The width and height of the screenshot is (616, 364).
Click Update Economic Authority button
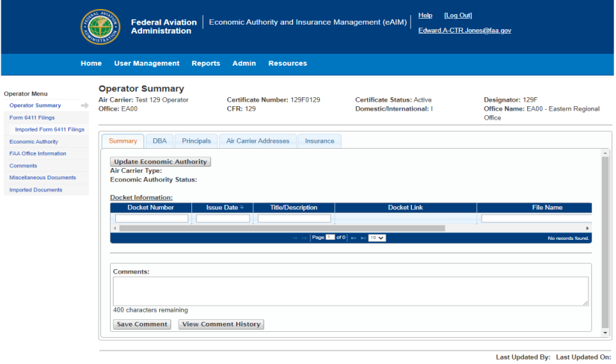click(x=160, y=161)
